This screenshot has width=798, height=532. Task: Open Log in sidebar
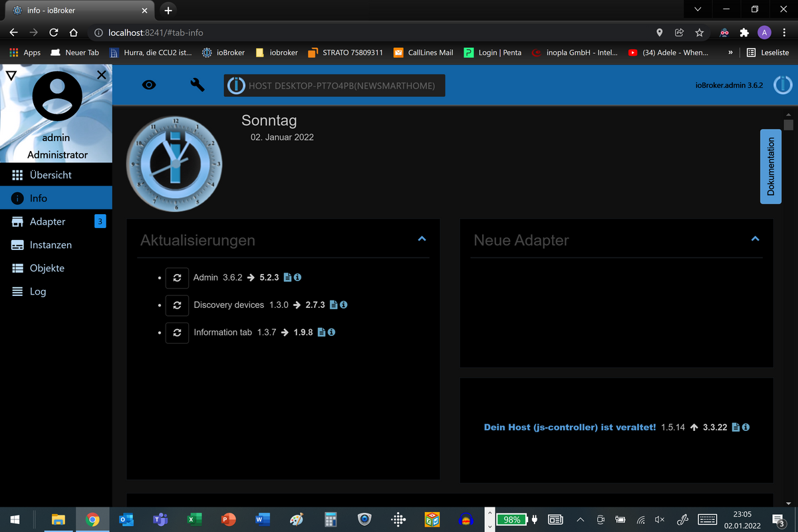coord(56,291)
